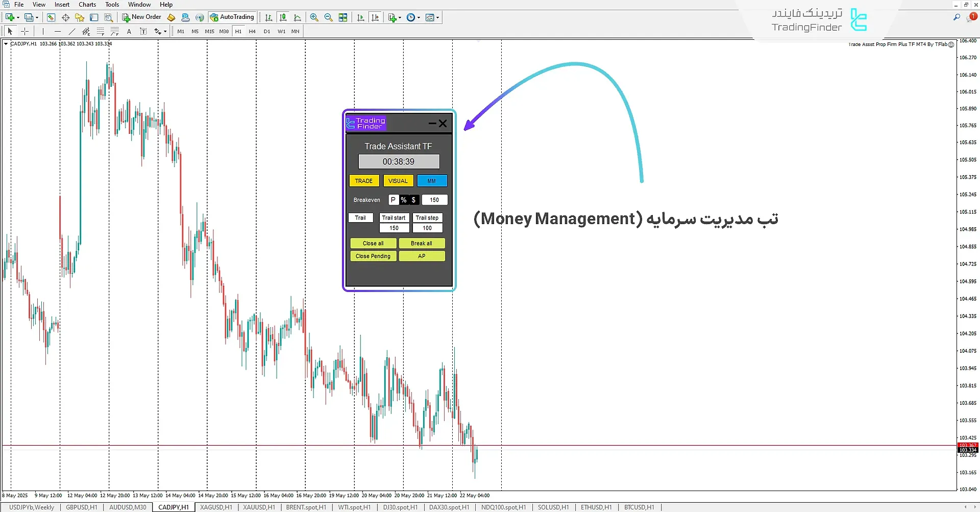Screen dimensions: 980x512
Task: Click the Breakeven value field showing 150
Action: (434, 200)
